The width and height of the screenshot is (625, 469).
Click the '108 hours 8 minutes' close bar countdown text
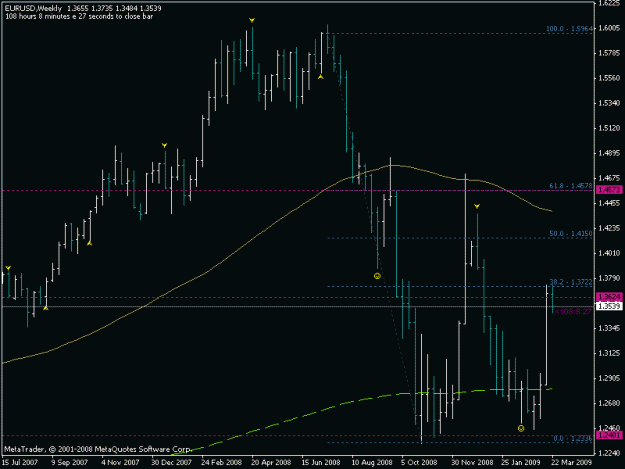(79, 16)
